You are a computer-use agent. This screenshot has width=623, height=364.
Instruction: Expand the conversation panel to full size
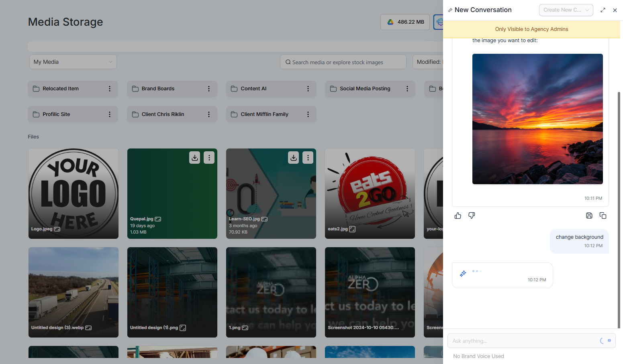(603, 10)
